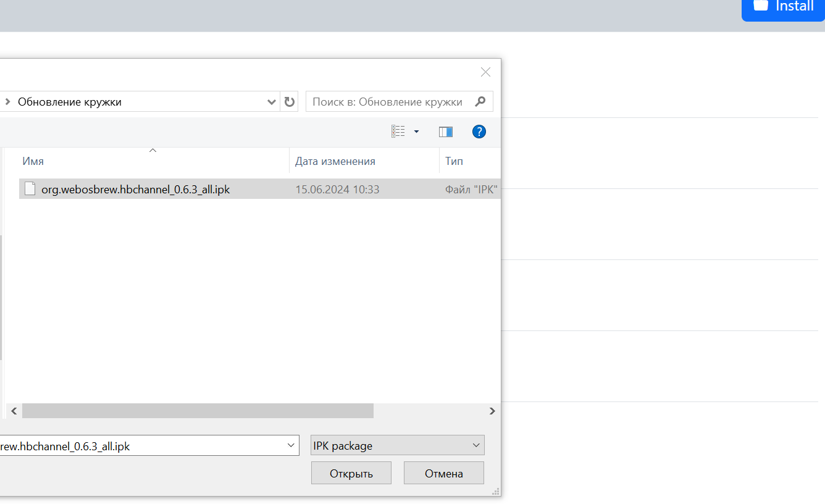Image resolution: width=825 pixels, height=504 pixels.
Task: Select org.webosbrew.hbchannel_0.6.3_all.ipk file
Action: tap(135, 190)
